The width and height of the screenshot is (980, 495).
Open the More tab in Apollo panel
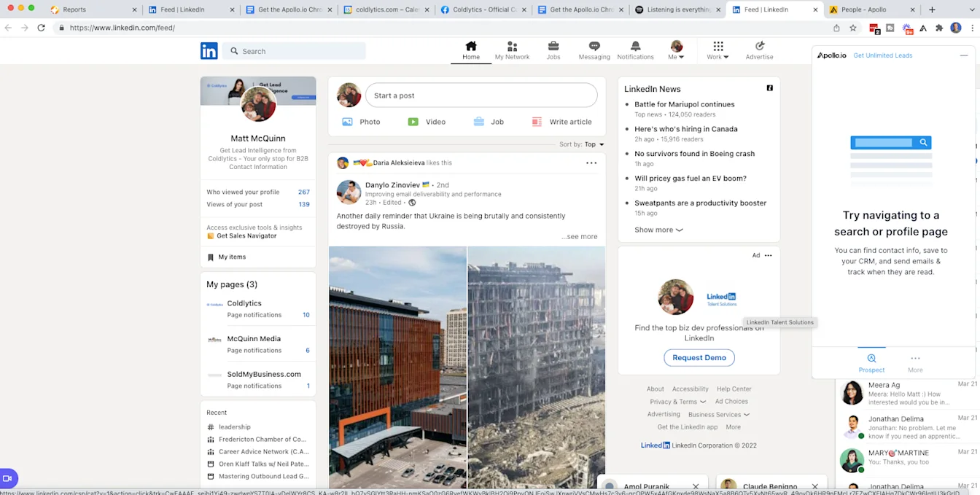click(915, 363)
